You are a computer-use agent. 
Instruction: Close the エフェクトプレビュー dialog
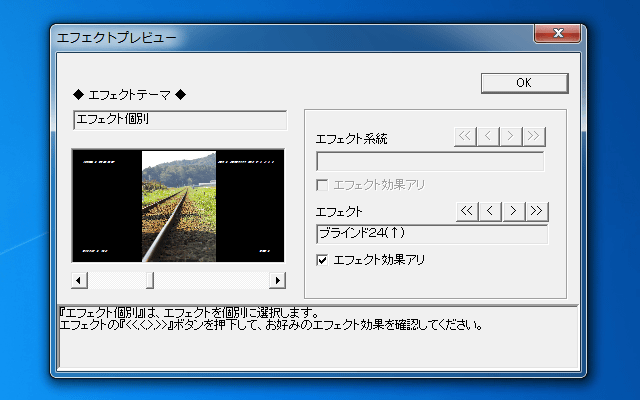[x=558, y=33]
